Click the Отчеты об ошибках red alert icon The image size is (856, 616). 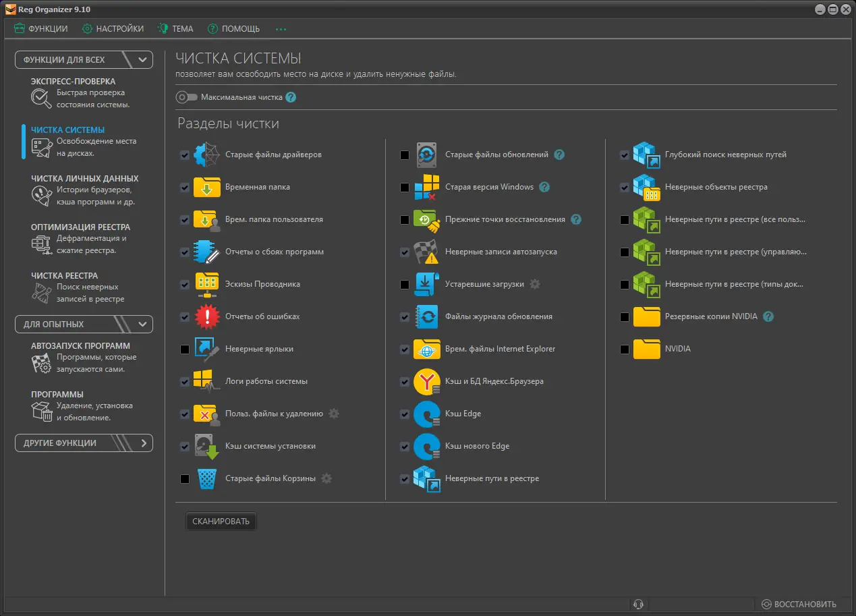tap(207, 317)
